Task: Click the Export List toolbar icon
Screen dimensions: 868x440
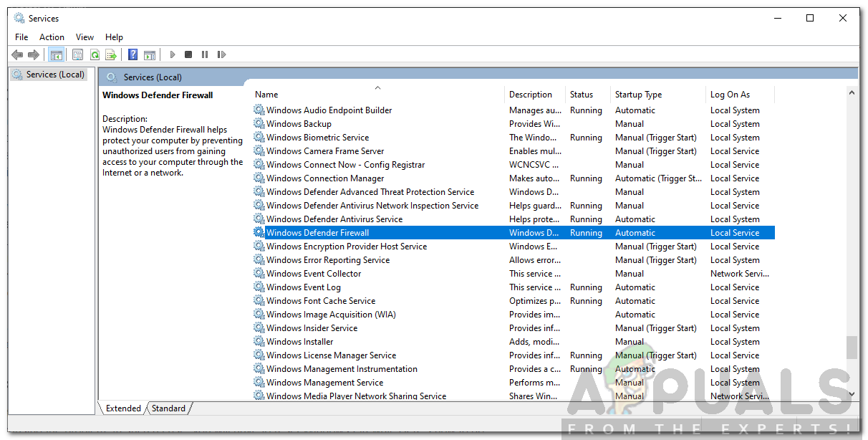Action: 111,54
